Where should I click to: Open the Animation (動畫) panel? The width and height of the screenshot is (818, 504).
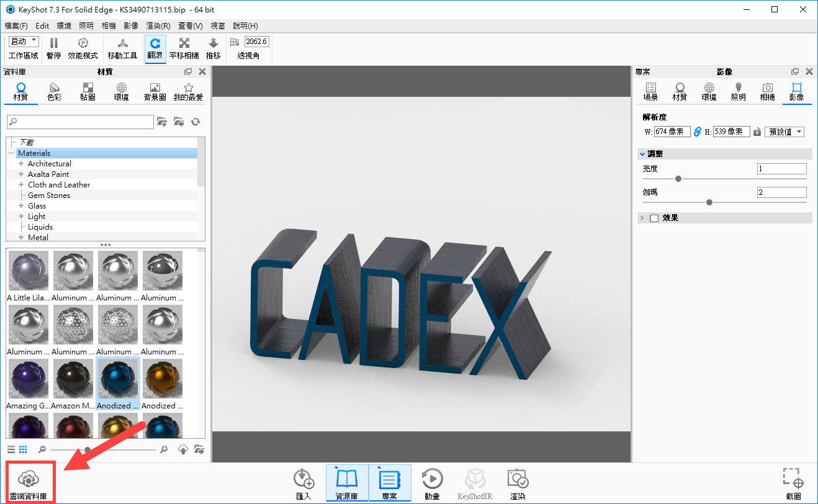pyautogui.click(x=432, y=484)
